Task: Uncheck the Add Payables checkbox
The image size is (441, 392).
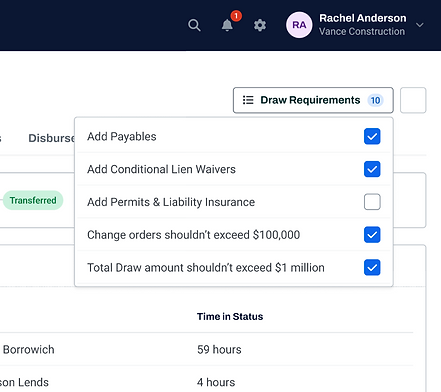Action: [x=372, y=136]
